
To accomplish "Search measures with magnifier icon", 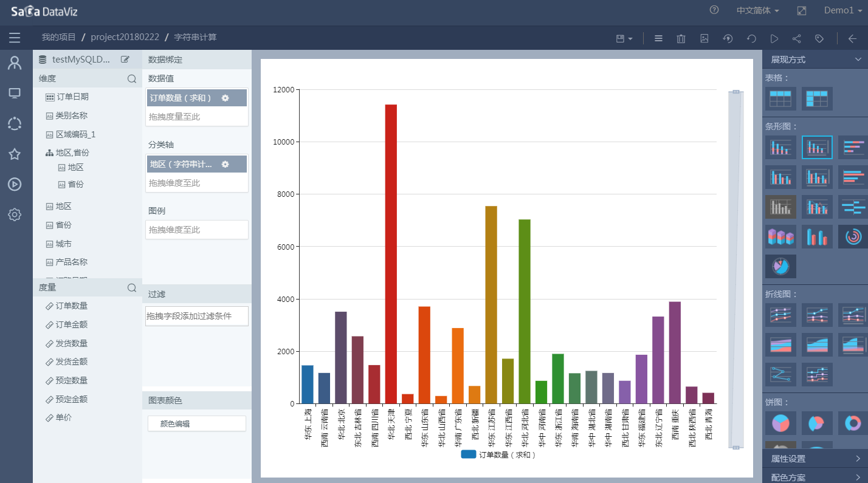I will click(132, 287).
